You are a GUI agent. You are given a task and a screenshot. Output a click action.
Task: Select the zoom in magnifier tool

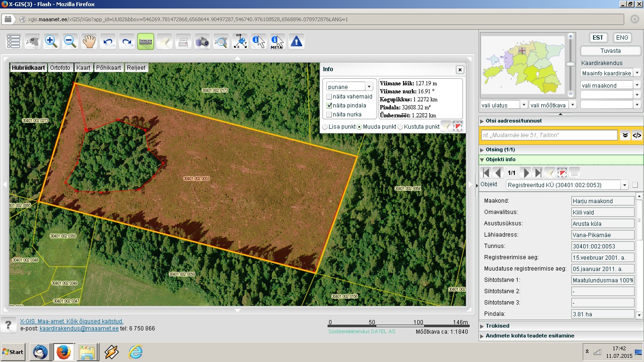51,41
